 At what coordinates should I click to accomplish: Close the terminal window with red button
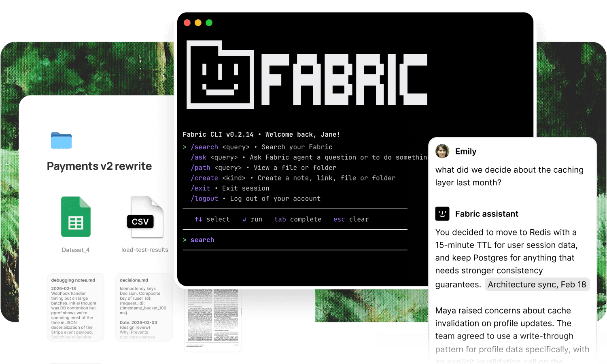pyautogui.click(x=187, y=23)
